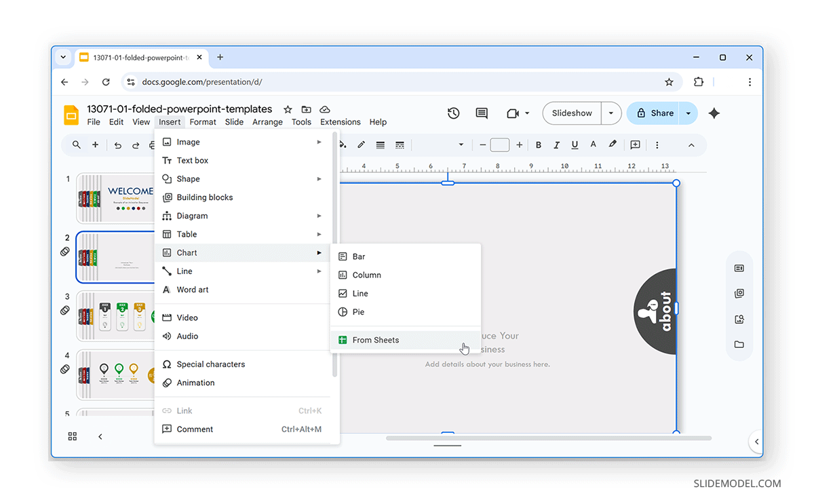Open the camera/Meet dropdown arrow
The height and width of the screenshot is (504, 814).
coord(527,113)
